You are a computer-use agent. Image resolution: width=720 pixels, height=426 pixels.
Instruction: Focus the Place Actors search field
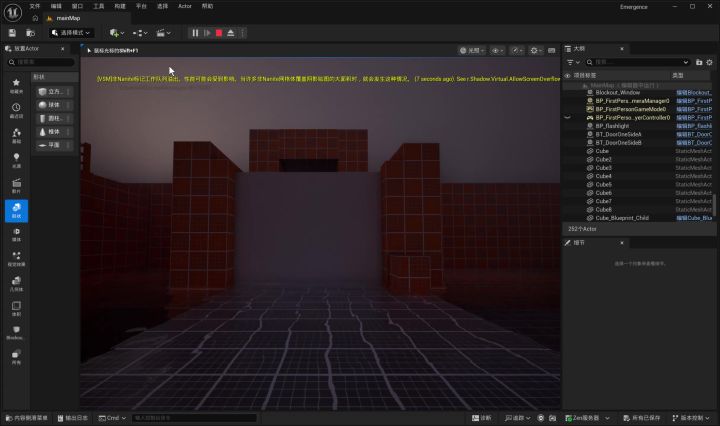point(41,62)
